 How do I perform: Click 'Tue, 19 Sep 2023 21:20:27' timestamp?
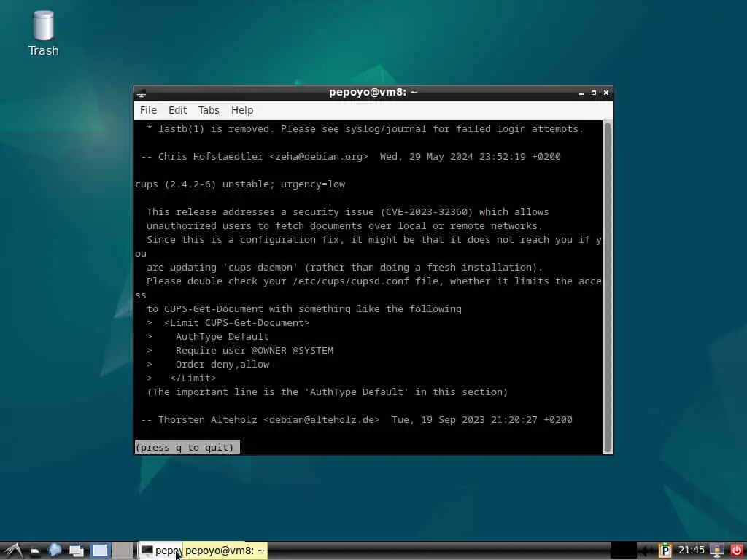pyautogui.click(x=465, y=419)
